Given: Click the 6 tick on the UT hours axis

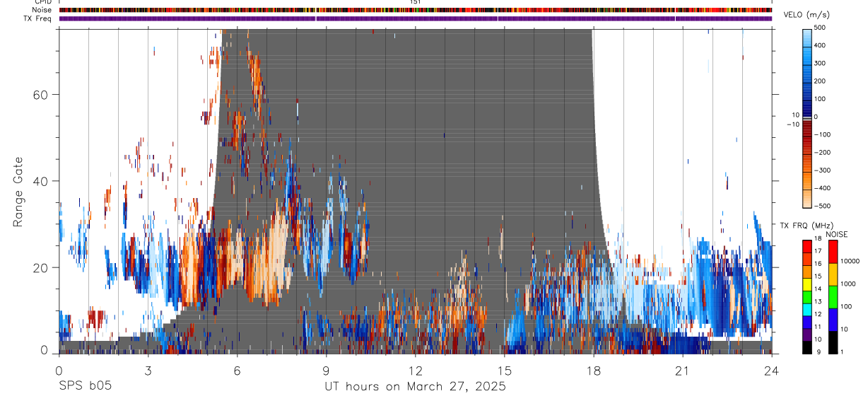Looking at the screenshot, I should pos(237,370).
